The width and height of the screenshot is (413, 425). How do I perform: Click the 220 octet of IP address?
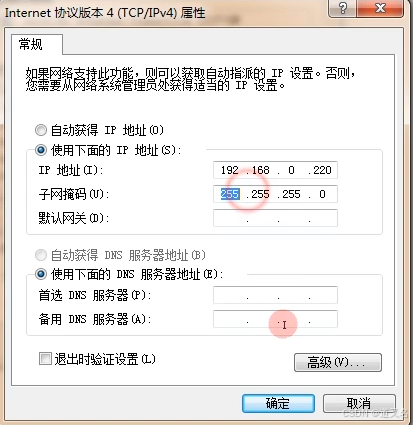coord(322,170)
